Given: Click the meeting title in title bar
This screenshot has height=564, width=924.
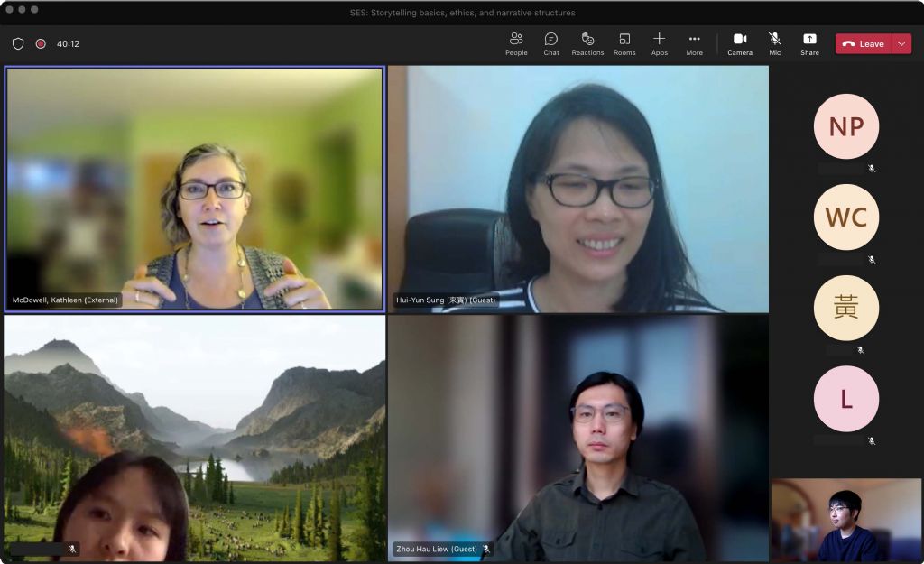Looking at the screenshot, I should [x=462, y=13].
